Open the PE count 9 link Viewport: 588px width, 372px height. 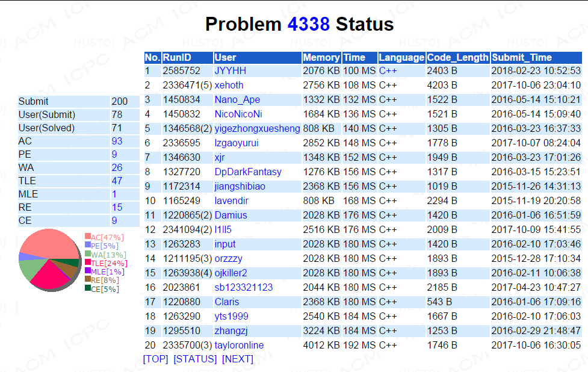click(x=114, y=154)
